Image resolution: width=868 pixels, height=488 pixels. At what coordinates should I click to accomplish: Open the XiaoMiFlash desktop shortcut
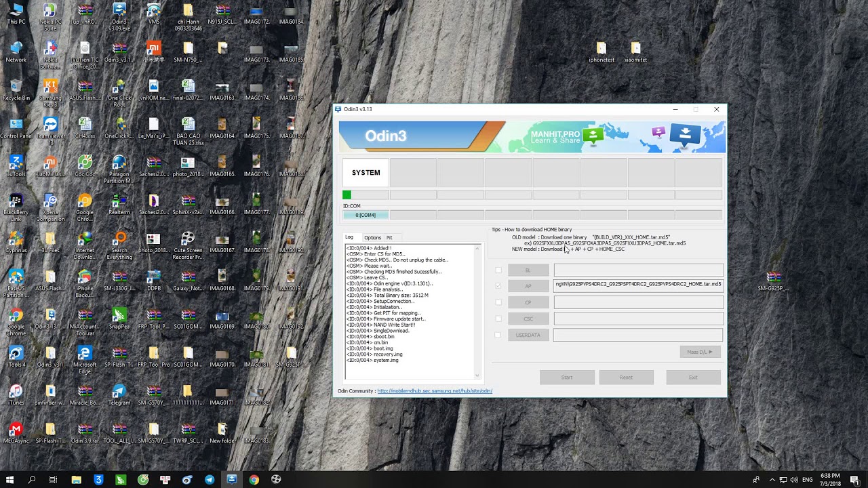50,164
